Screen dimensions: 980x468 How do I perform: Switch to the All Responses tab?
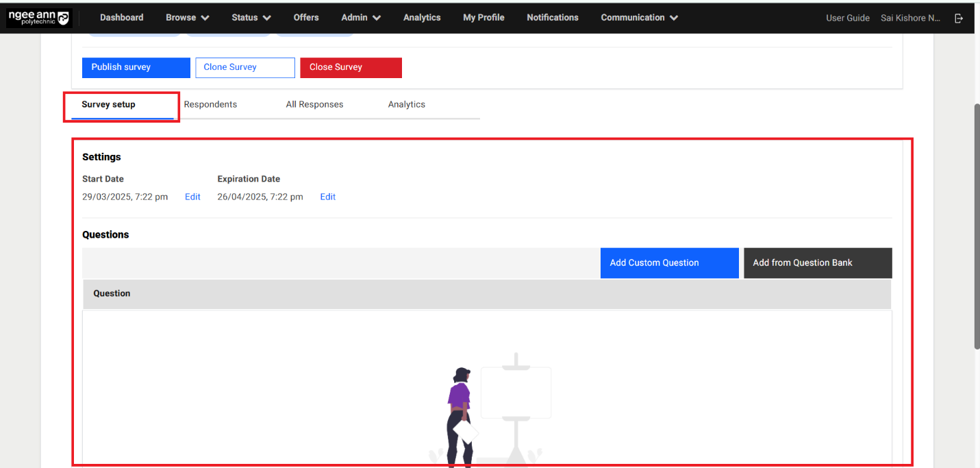pos(314,105)
